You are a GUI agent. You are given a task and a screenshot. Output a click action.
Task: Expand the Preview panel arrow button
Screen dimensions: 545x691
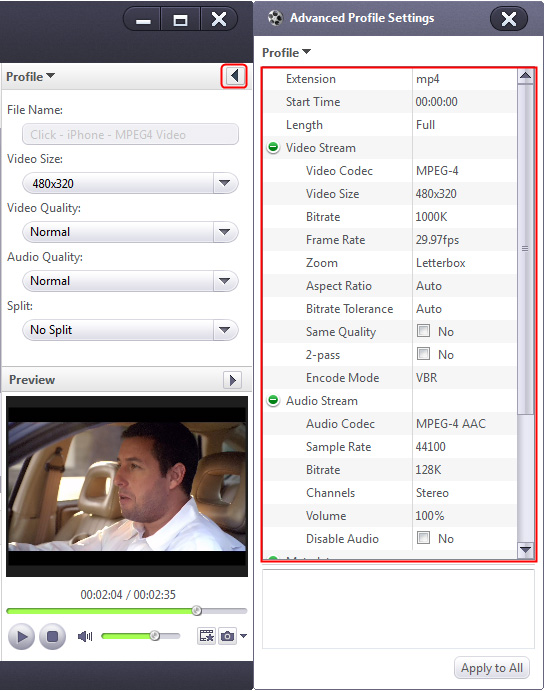click(232, 380)
